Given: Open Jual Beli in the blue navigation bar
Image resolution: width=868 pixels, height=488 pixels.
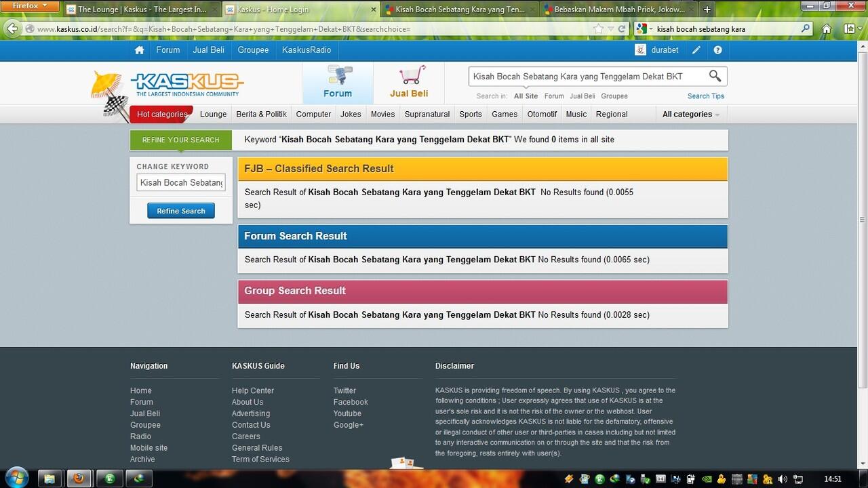Looking at the screenshot, I should click(x=209, y=50).
